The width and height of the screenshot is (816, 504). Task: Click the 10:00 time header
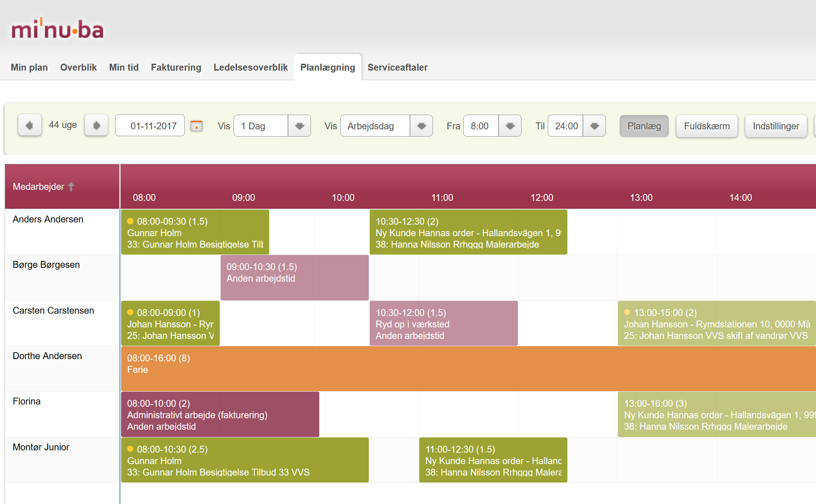[x=343, y=198]
